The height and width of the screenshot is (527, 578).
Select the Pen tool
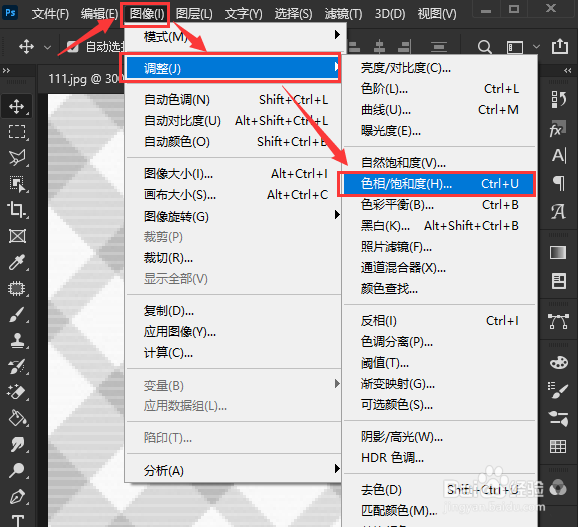coord(17,497)
